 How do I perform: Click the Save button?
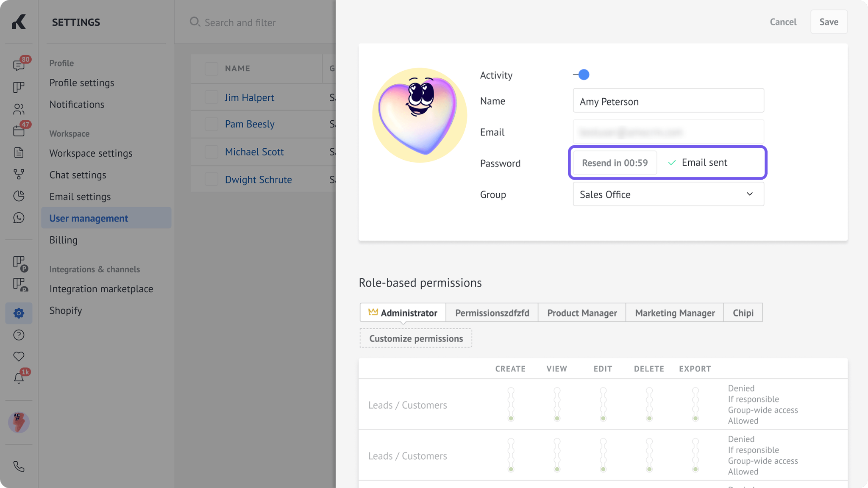[x=829, y=22]
